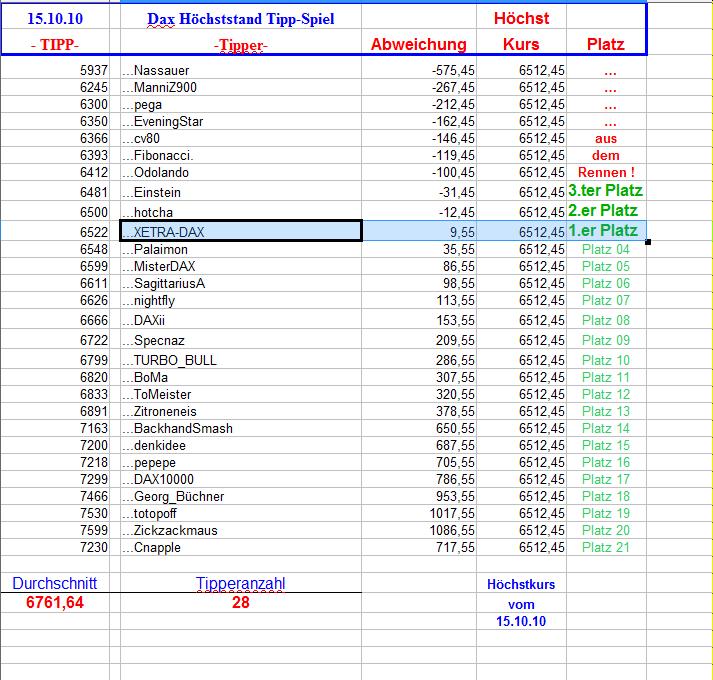713x680 pixels.
Task: Click the highlighted cell '...XETRA-DAX'
Action: point(241,231)
